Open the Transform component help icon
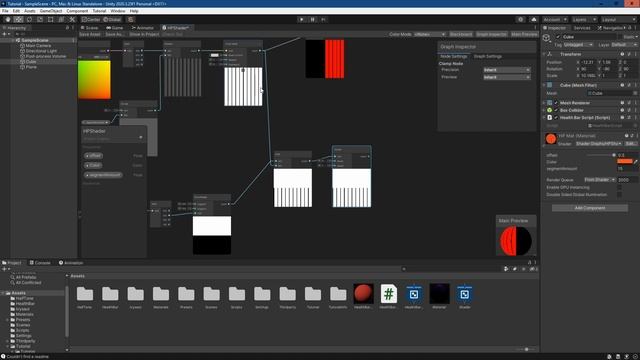Viewport: 640px width, 360px height. (x=622, y=54)
